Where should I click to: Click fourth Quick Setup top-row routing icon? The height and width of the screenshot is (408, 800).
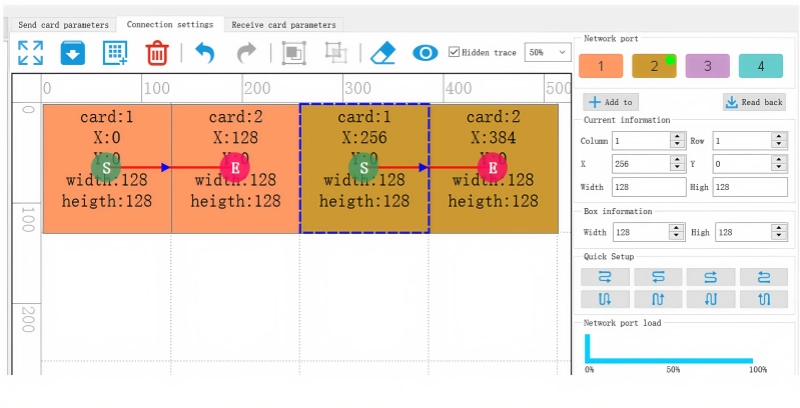click(x=764, y=277)
